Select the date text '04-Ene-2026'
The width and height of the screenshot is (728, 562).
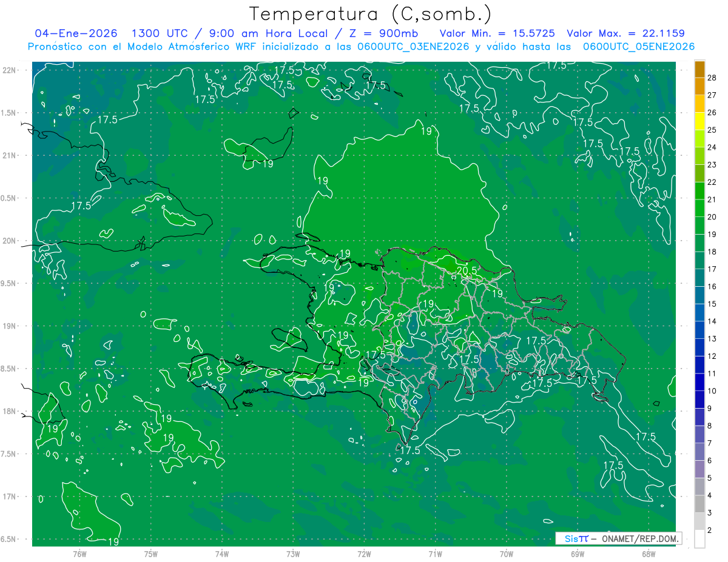click(76, 34)
